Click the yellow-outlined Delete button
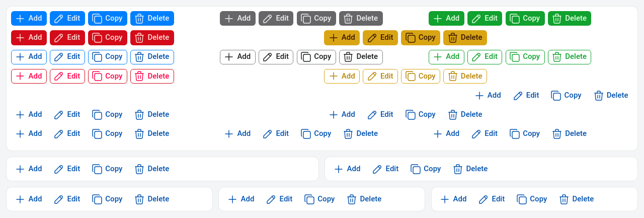Screen dimensions: 644x218 coord(465,77)
